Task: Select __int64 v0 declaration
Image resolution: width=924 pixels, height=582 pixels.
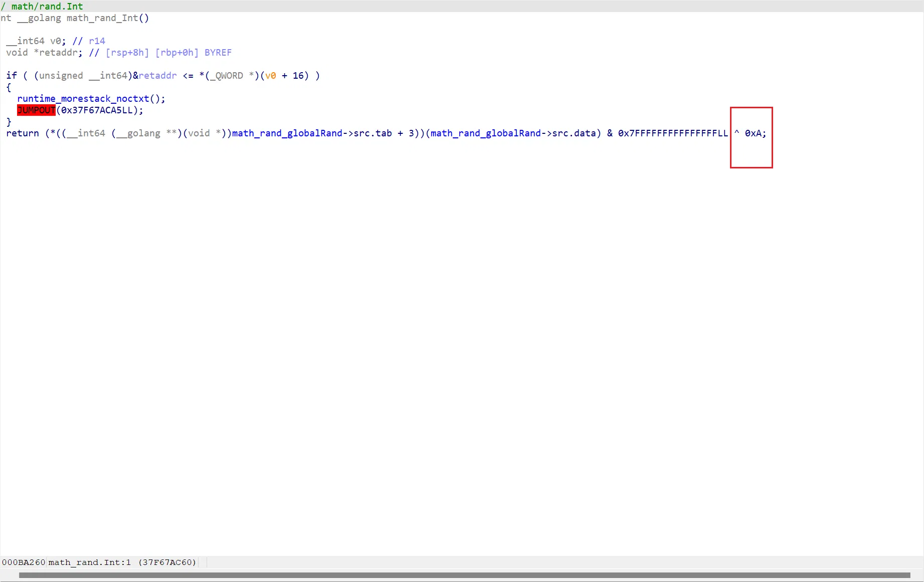Action: (x=36, y=41)
